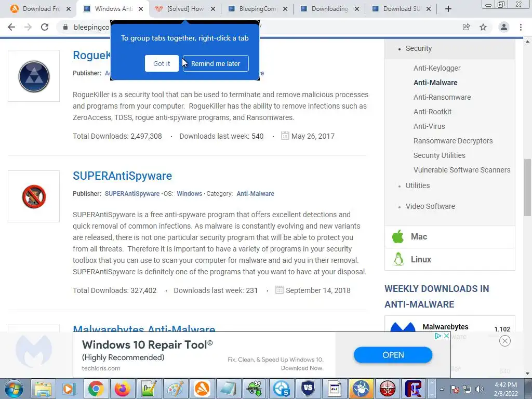Open the Malwarebytes Anti-Malware title link
532x399 pixels.
coord(144,328)
